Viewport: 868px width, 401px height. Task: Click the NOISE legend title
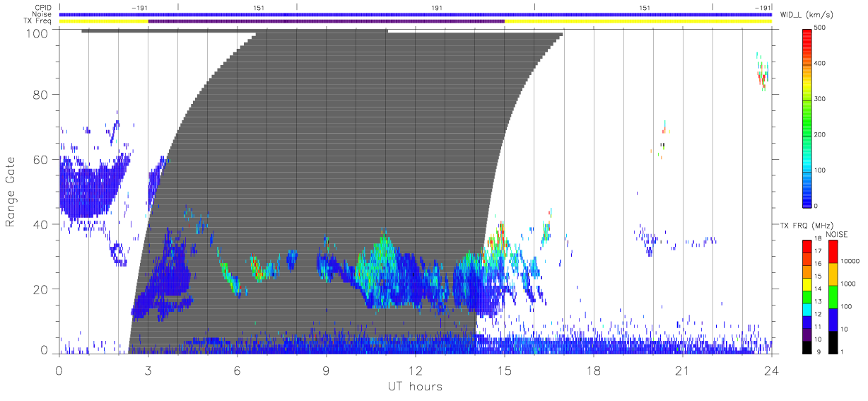coord(837,234)
